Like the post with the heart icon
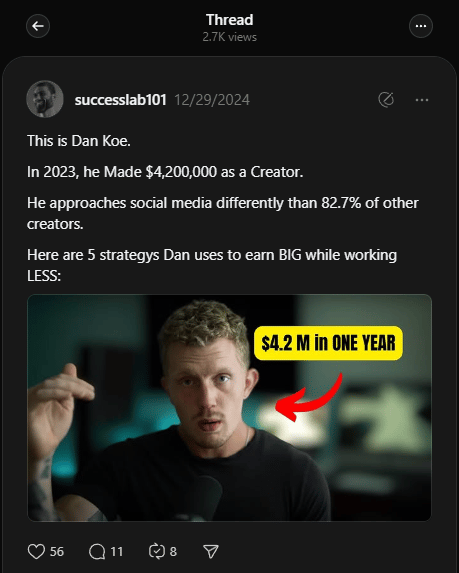This screenshot has width=459, height=573. [36, 551]
